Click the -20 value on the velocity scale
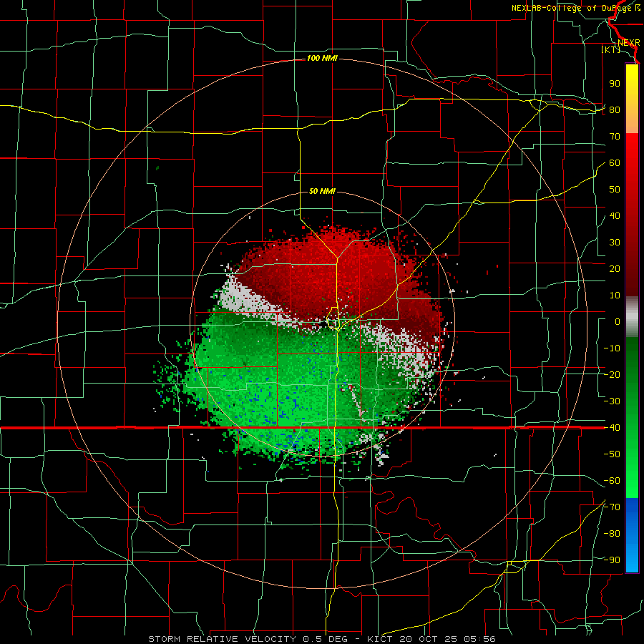 coord(612,375)
